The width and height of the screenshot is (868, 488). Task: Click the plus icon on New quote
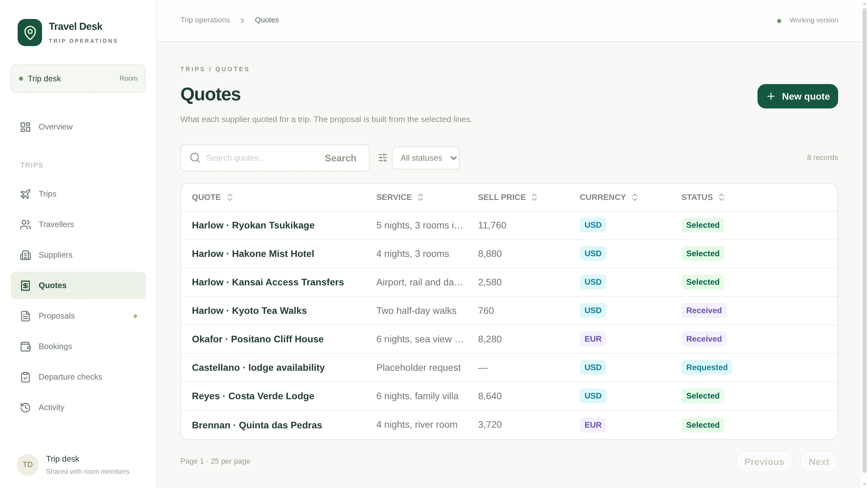771,96
